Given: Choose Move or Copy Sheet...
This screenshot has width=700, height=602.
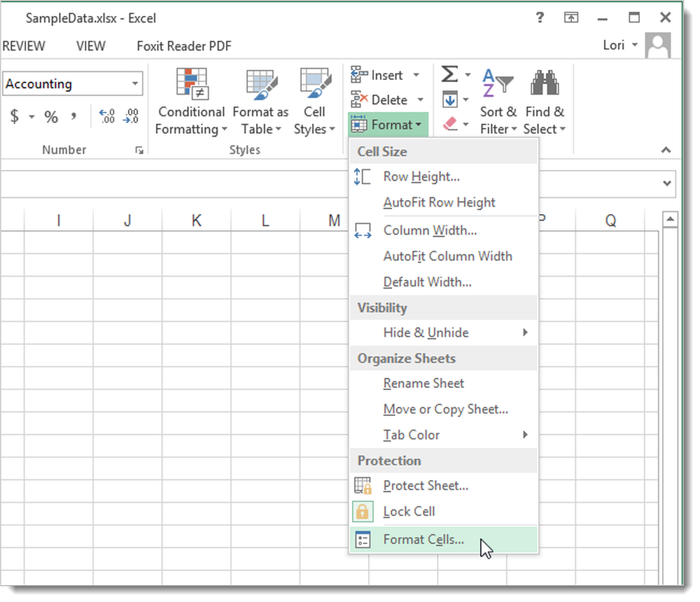Looking at the screenshot, I should tap(444, 409).
